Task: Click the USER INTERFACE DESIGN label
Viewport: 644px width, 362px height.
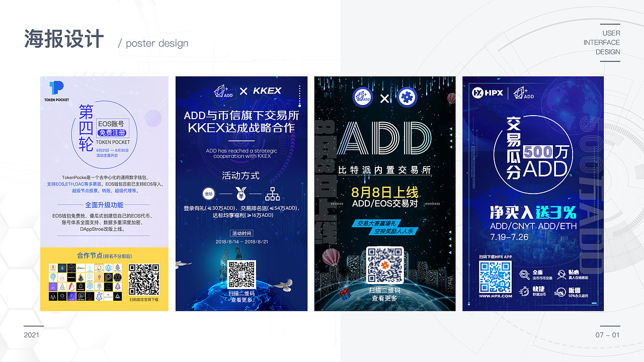Action: pos(602,43)
